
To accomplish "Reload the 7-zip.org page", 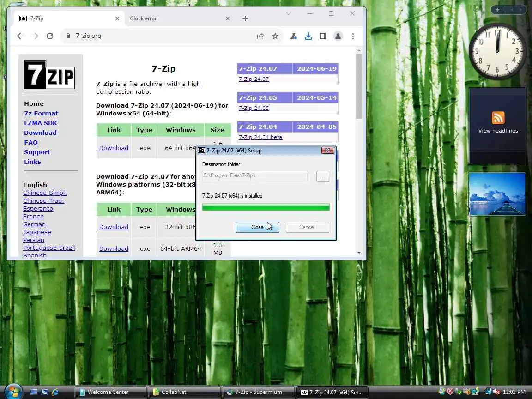I will coord(50,36).
